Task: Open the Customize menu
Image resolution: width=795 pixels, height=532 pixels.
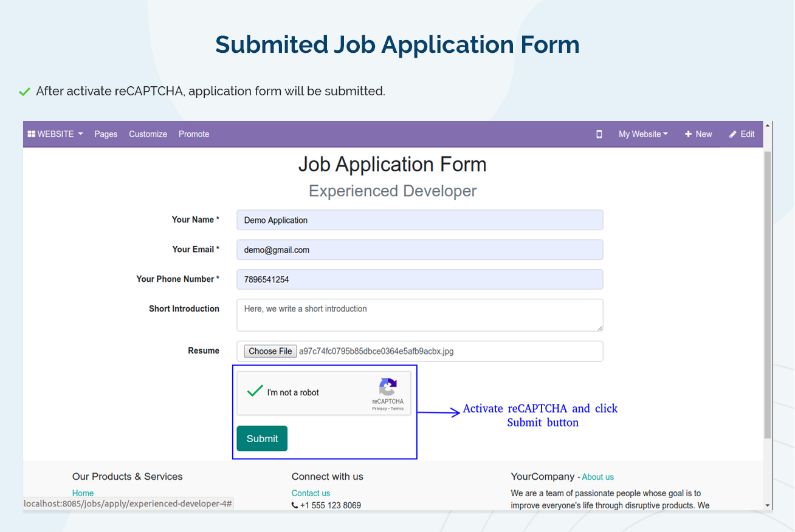Action: 148,134
